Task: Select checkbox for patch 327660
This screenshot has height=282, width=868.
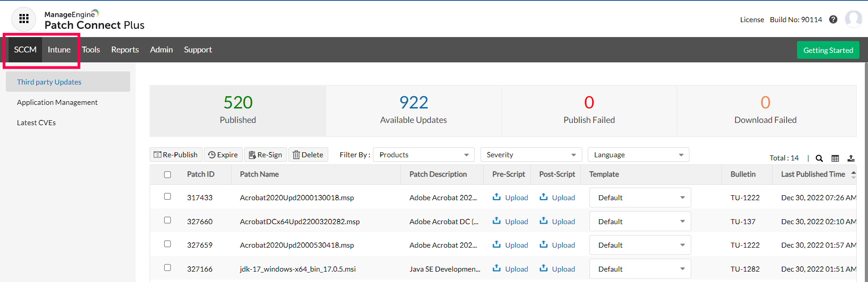Action: click(168, 220)
